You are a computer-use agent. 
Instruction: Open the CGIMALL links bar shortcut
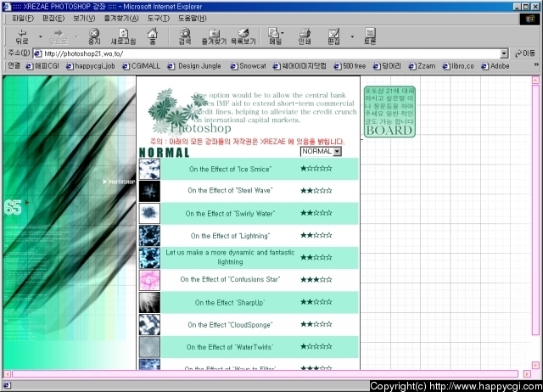(x=142, y=66)
